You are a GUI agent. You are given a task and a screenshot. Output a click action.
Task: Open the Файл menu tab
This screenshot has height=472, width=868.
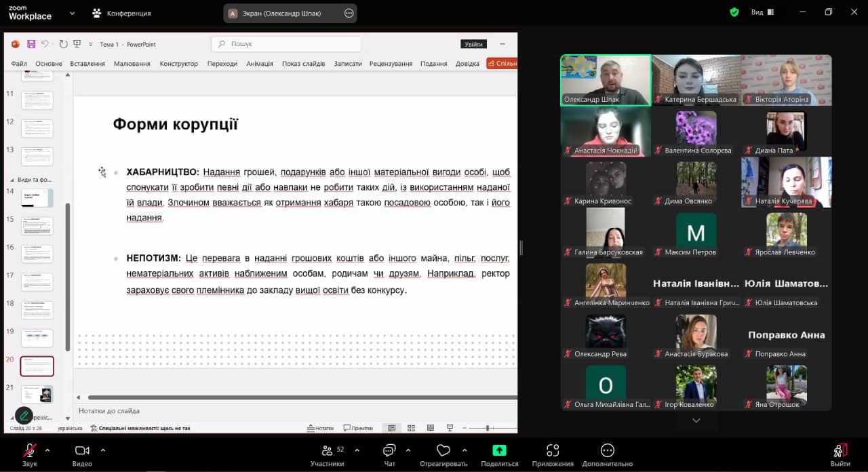click(19, 64)
